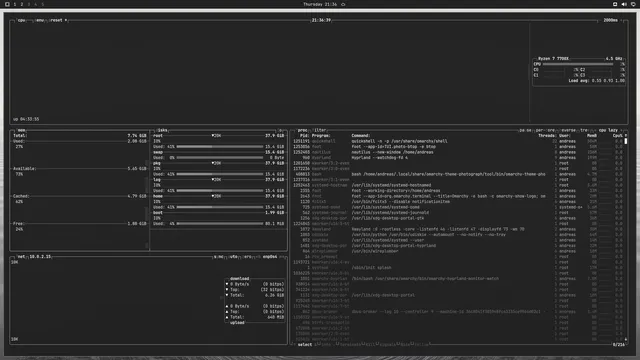Select the /sbin/init splash process row
This screenshot has height=360, width=640.
tap(458, 268)
